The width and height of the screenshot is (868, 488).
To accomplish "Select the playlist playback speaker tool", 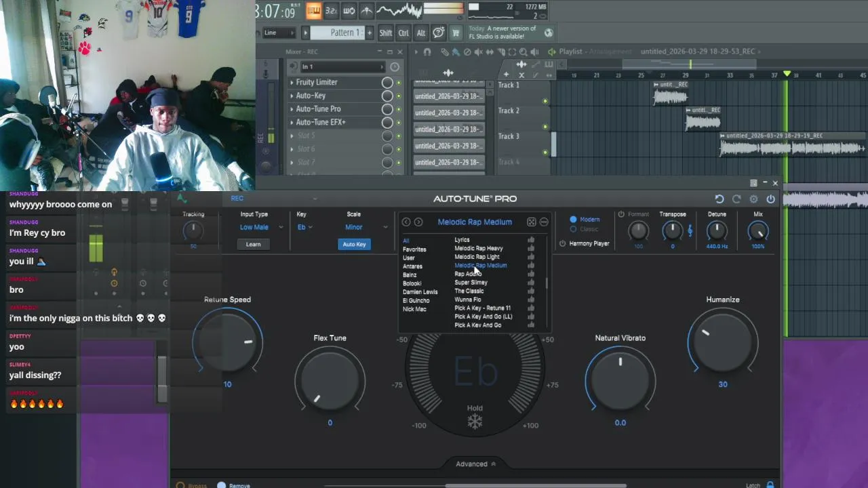I will point(534,52).
